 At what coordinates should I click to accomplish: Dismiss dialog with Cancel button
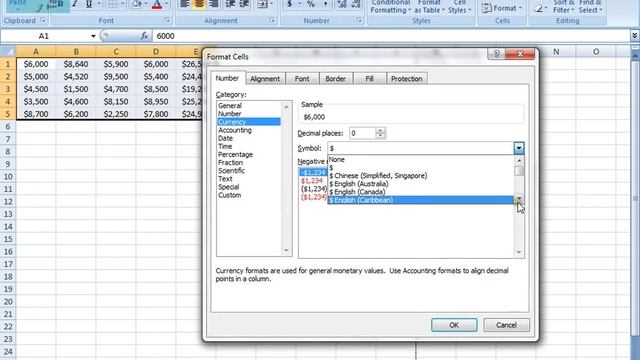pyautogui.click(x=506, y=325)
